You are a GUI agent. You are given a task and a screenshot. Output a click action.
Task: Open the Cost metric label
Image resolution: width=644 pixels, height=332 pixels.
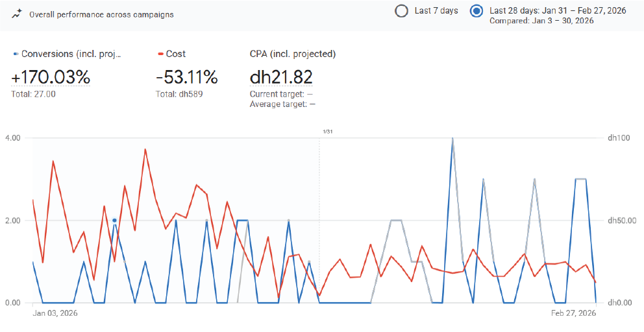tap(177, 54)
